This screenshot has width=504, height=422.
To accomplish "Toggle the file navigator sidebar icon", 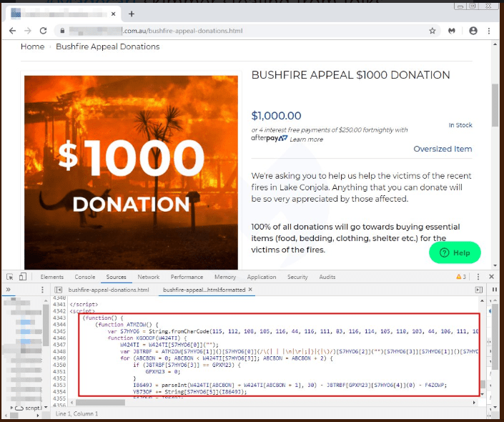I will pos(58,290).
